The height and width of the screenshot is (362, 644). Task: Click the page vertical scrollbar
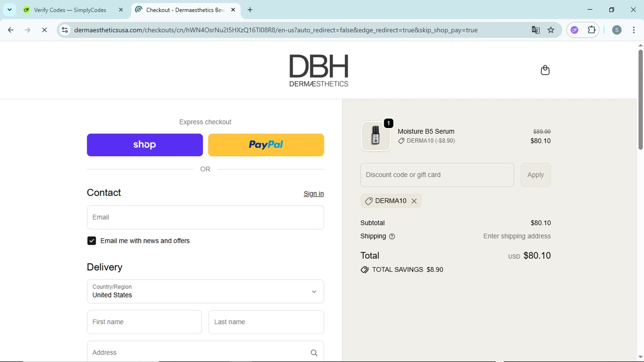640,100
